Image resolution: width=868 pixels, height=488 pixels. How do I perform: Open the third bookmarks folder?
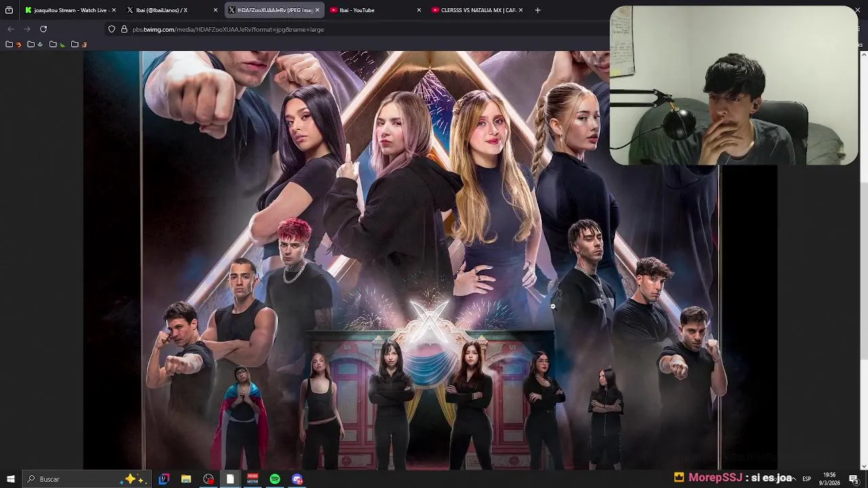[57, 44]
